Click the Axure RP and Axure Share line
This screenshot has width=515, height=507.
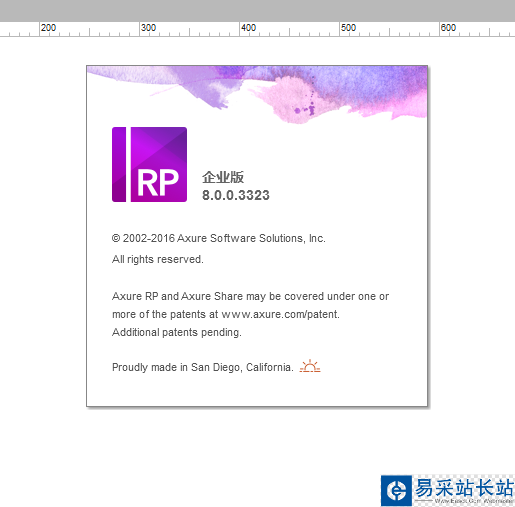click(x=250, y=296)
